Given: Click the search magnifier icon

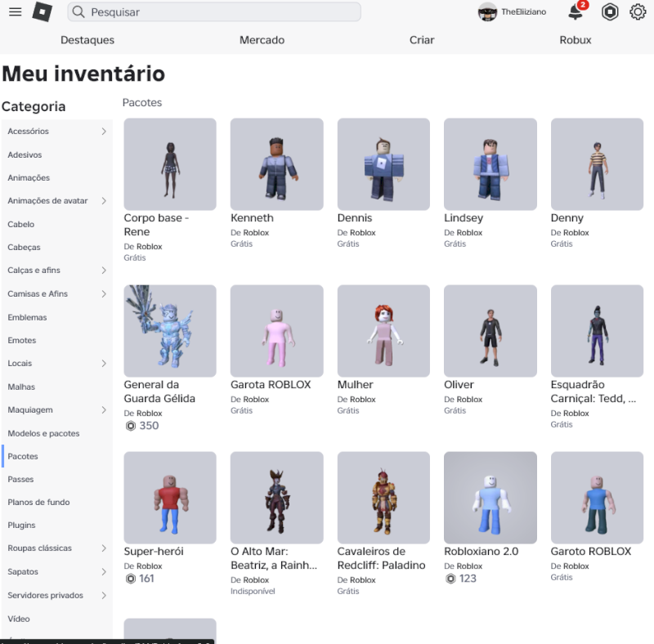Looking at the screenshot, I should pyautogui.click(x=78, y=11).
